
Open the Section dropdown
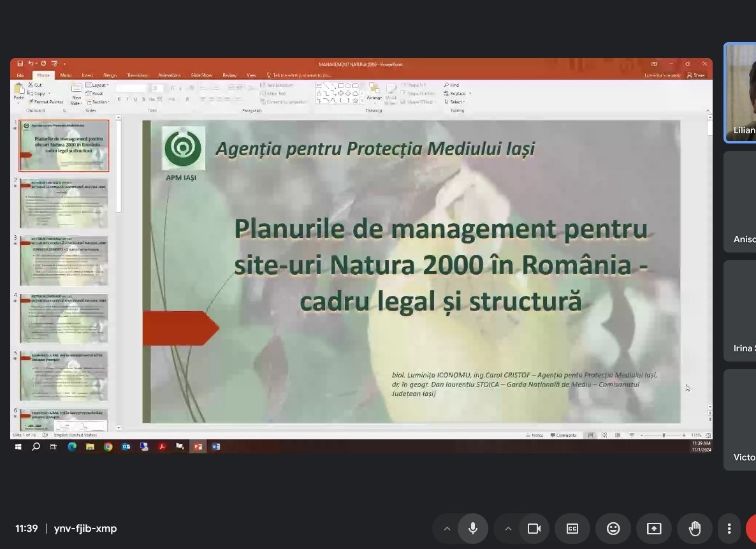click(x=98, y=102)
